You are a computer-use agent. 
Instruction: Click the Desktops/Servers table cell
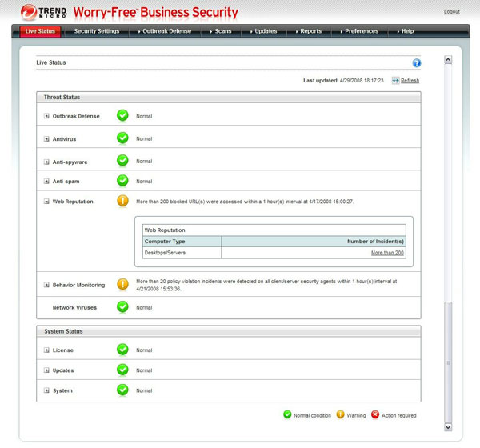(182, 253)
